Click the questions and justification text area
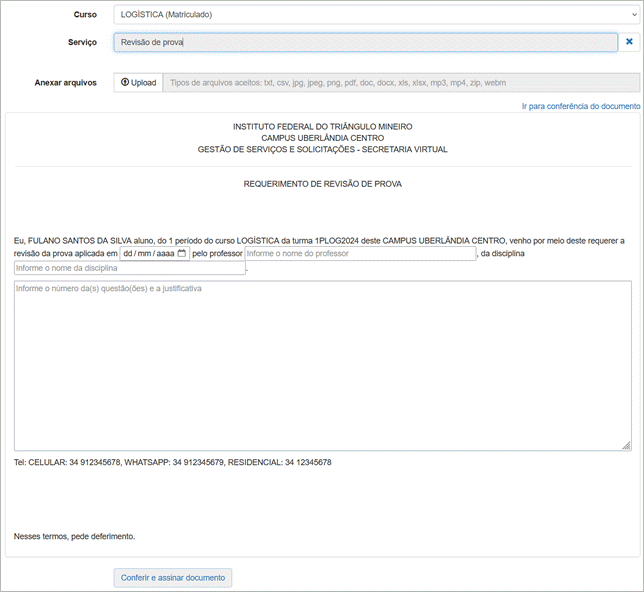This screenshot has width=644, height=592. 323,366
